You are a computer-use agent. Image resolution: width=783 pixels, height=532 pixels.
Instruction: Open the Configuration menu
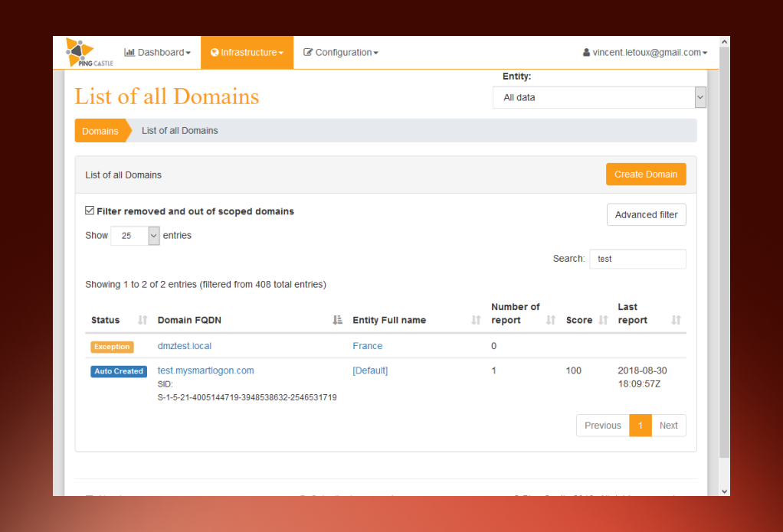[x=341, y=52]
